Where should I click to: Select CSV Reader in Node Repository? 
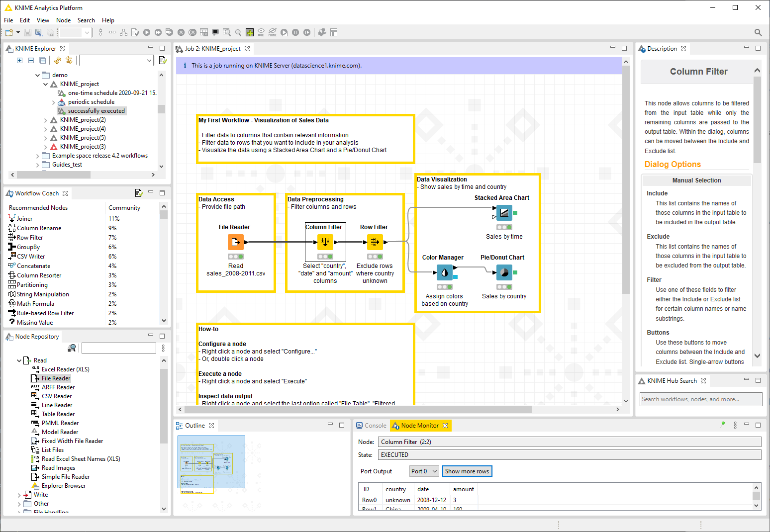coord(57,396)
